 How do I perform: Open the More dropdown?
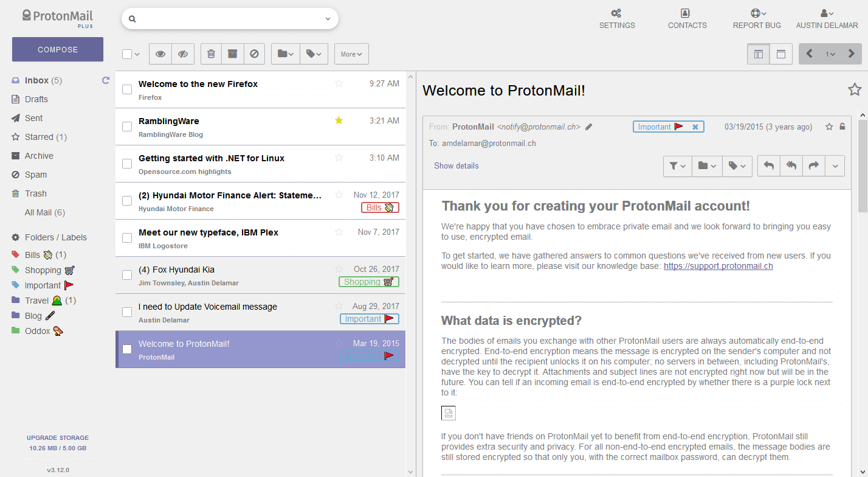click(x=351, y=54)
